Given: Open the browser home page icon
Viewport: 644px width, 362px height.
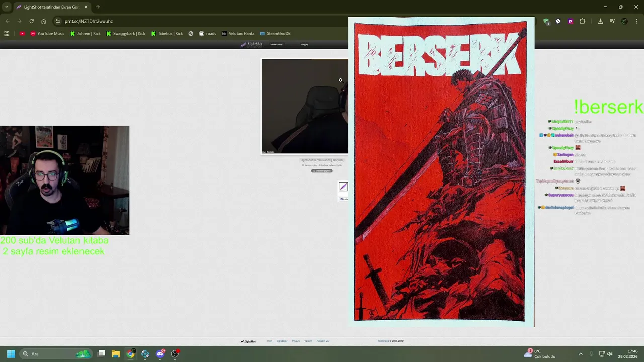Looking at the screenshot, I should point(43,21).
